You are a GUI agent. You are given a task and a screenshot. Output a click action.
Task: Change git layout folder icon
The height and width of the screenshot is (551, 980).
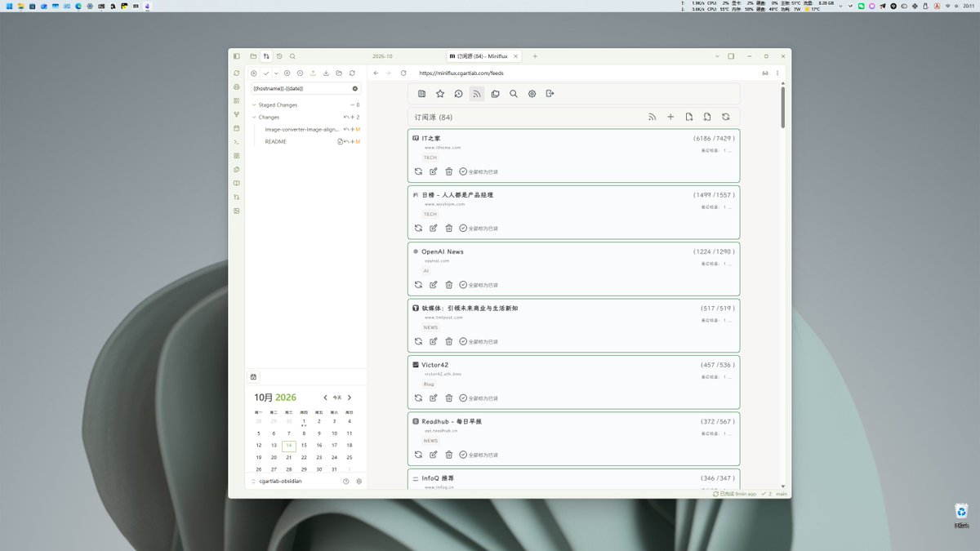[x=339, y=73]
